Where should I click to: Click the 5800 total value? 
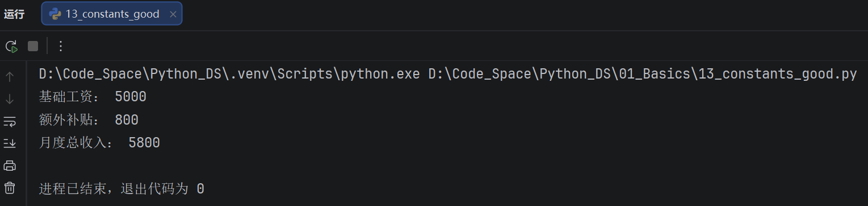pyautogui.click(x=144, y=142)
